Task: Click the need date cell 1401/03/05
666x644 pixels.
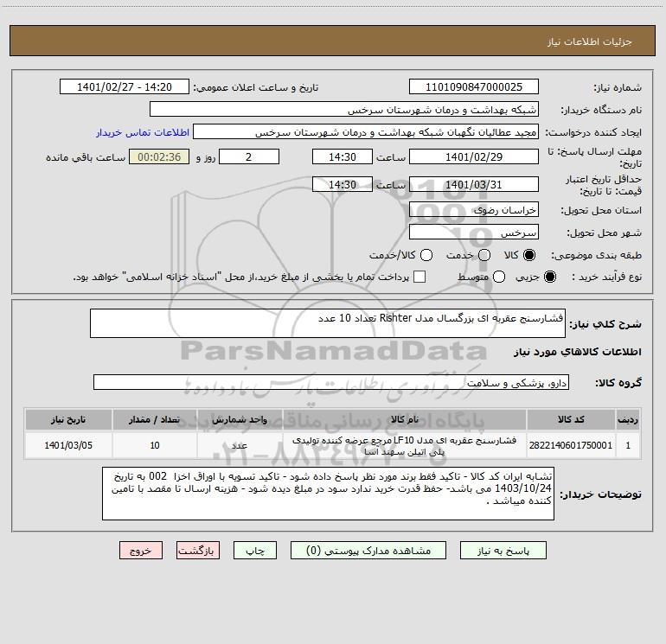Action: (68, 445)
